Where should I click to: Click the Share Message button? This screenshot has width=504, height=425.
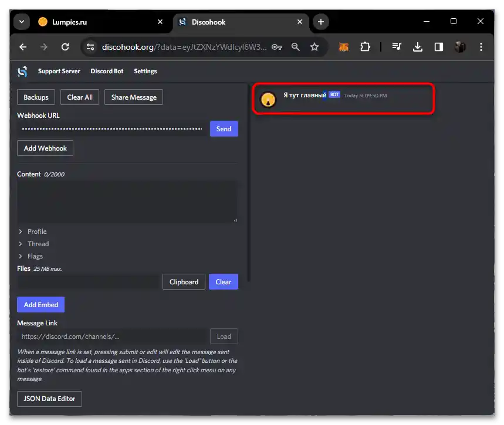134,97
